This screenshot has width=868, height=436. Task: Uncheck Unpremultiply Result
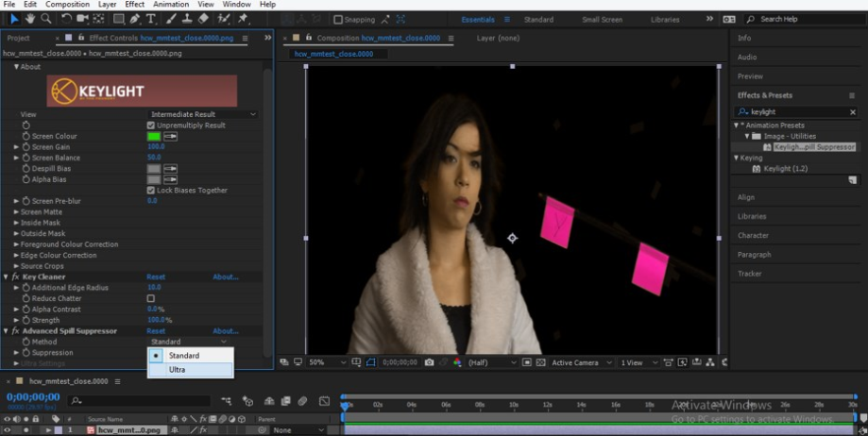coord(150,126)
